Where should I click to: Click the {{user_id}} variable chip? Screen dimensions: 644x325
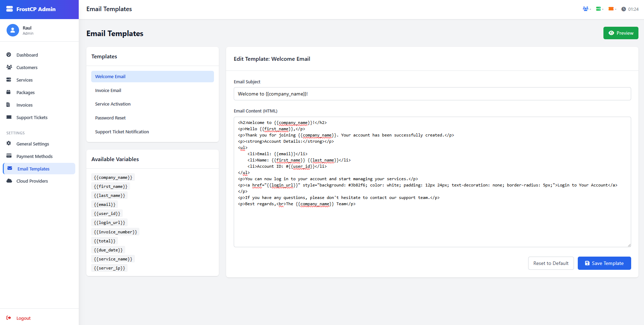[107, 214]
